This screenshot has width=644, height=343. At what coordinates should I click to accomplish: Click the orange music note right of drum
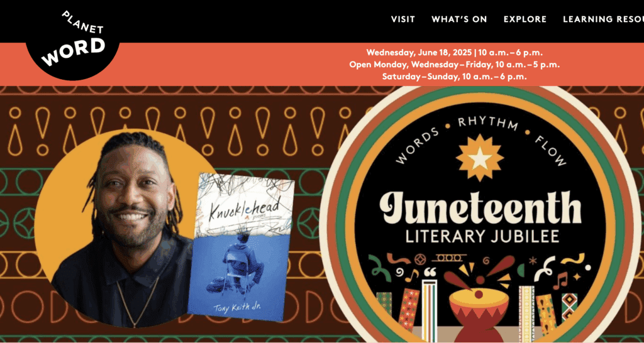tap(560, 281)
